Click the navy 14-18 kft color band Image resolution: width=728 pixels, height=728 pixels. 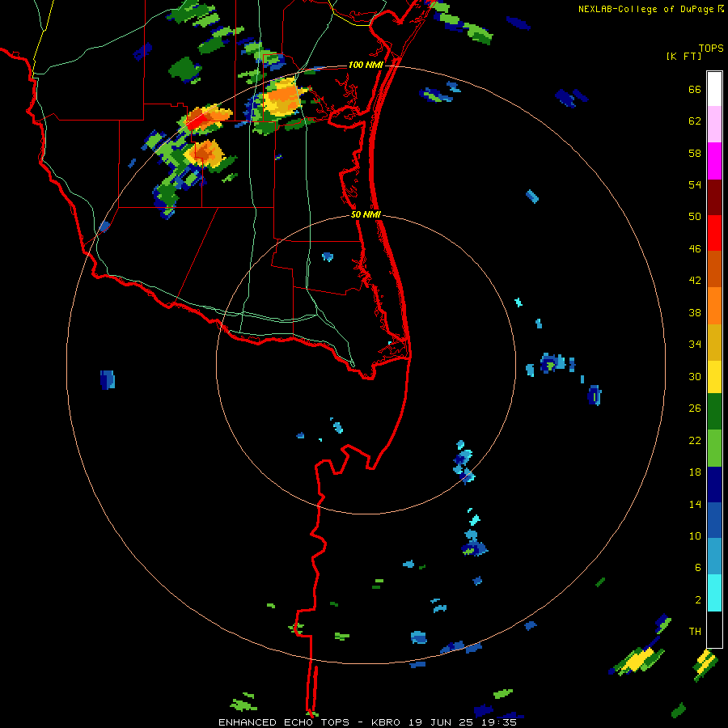click(714, 485)
